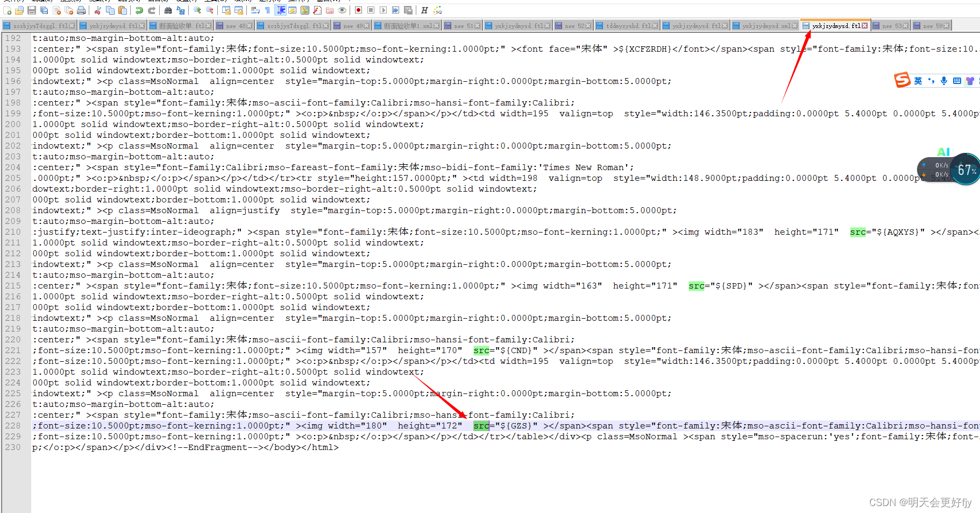Image resolution: width=980 pixels, height=513 pixels.
Task: Select line number 210 in margin
Action: (x=13, y=232)
